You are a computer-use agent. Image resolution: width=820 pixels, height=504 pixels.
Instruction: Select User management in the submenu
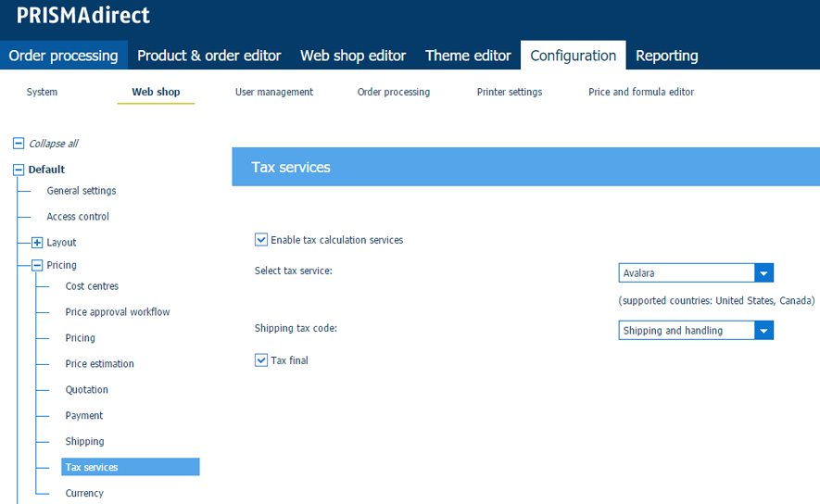(x=274, y=92)
